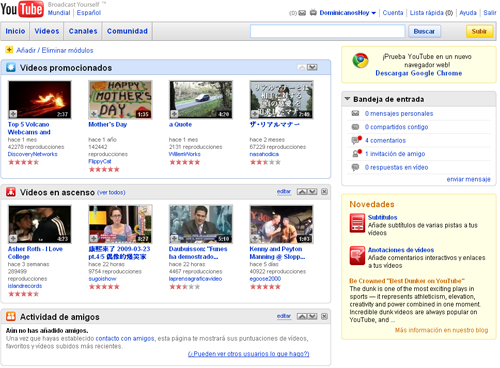Click the Anotaciones de vídeos red icon

click(357, 256)
